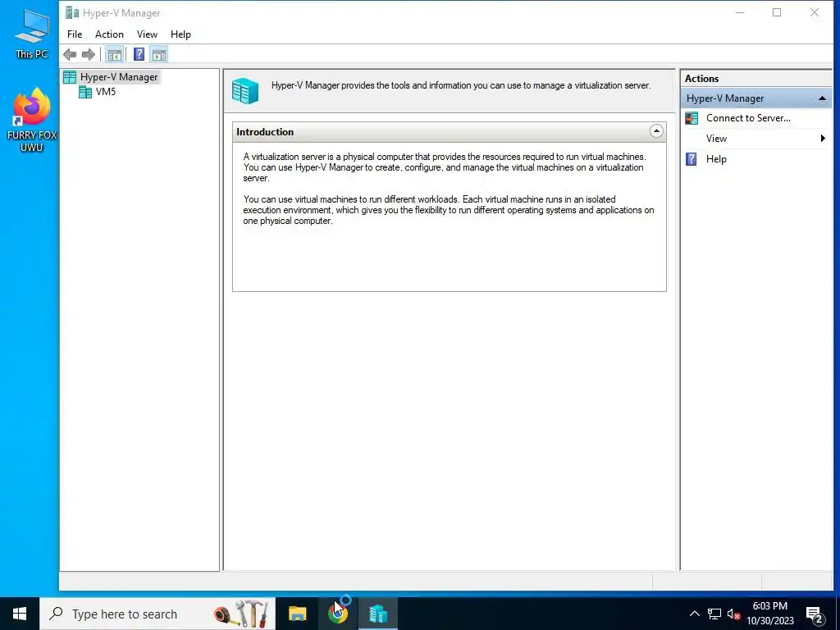Click the VM5 server icon in the tree
Viewport: 840px width, 630px height.
(85, 92)
